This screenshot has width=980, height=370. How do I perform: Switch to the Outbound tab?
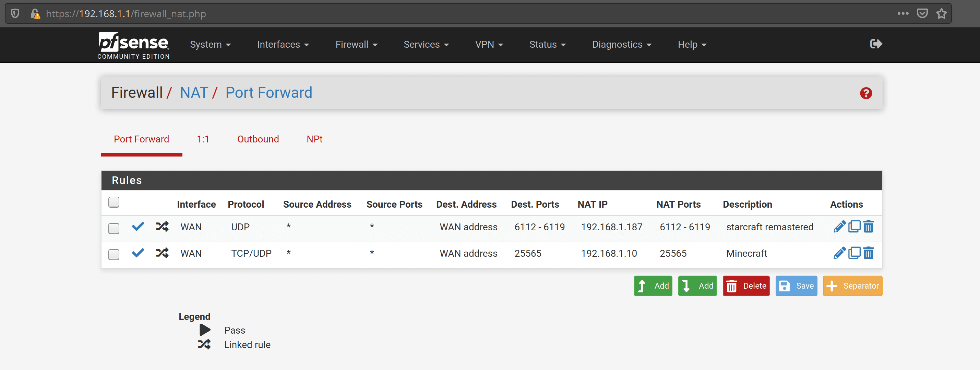[x=258, y=139]
